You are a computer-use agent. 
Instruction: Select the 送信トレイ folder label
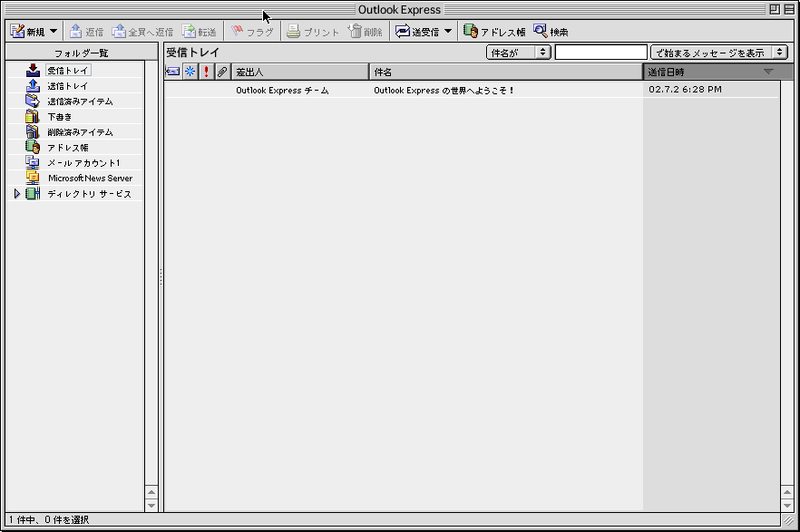click(68, 86)
